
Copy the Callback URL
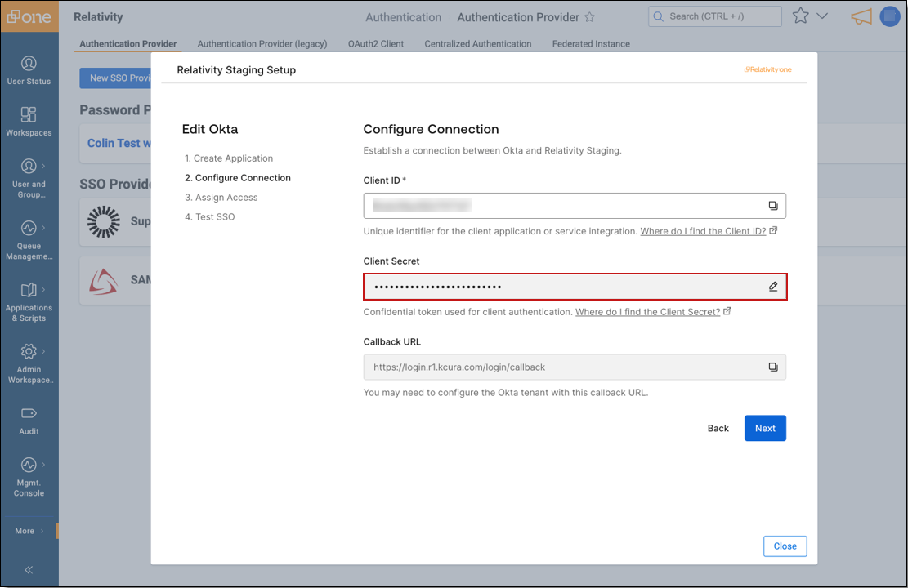click(x=772, y=367)
